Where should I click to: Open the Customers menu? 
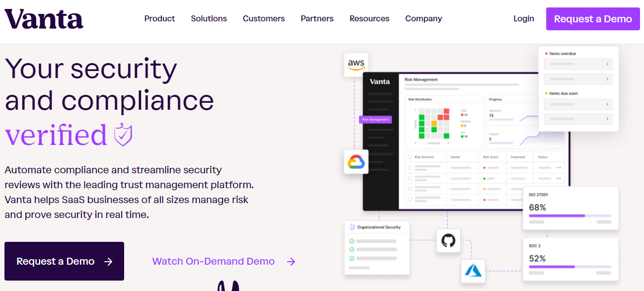pyautogui.click(x=264, y=18)
